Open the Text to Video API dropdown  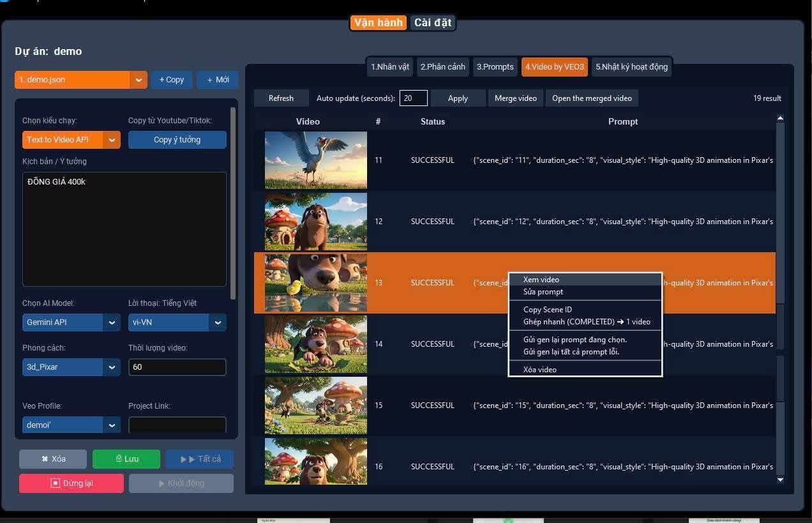tap(112, 140)
